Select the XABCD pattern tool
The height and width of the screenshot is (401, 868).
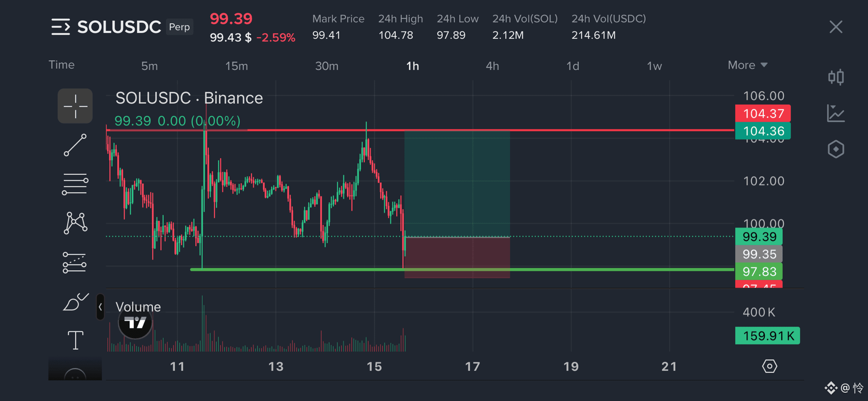75,223
